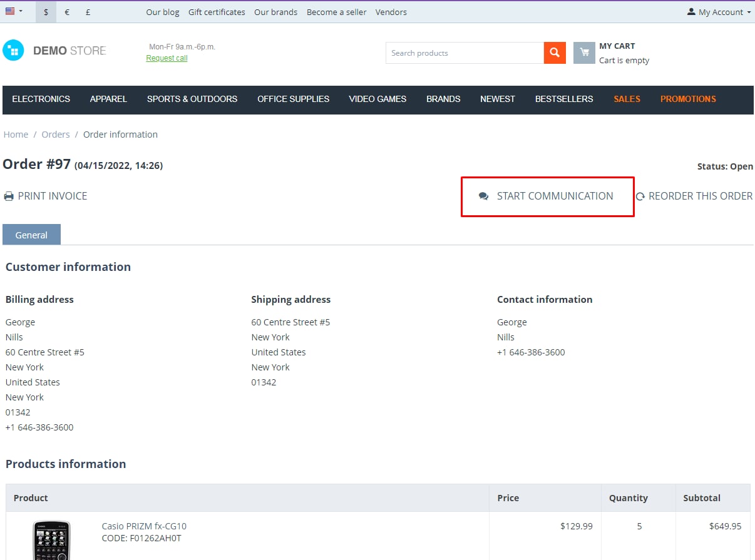The height and width of the screenshot is (560, 755).
Task: Click the Start Communication button
Action: point(546,196)
